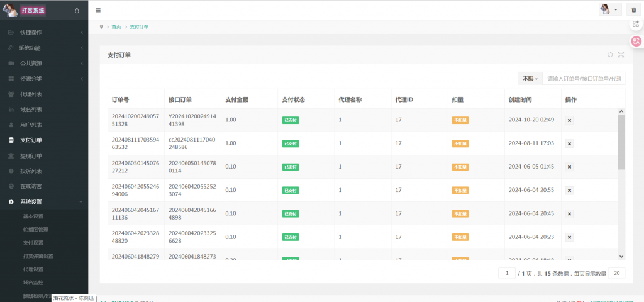Click the floating grid-plus widget icon
This screenshot has height=302, width=644.
(x=636, y=23)
